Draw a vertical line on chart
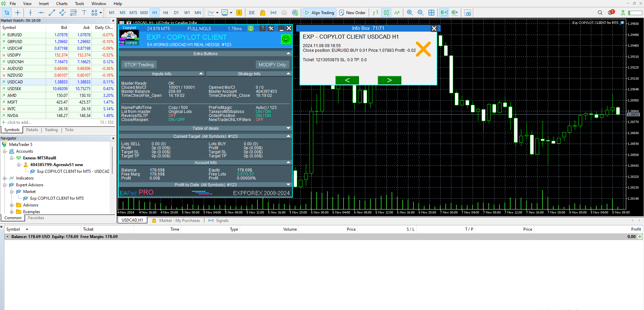 (x=30, y=13)
